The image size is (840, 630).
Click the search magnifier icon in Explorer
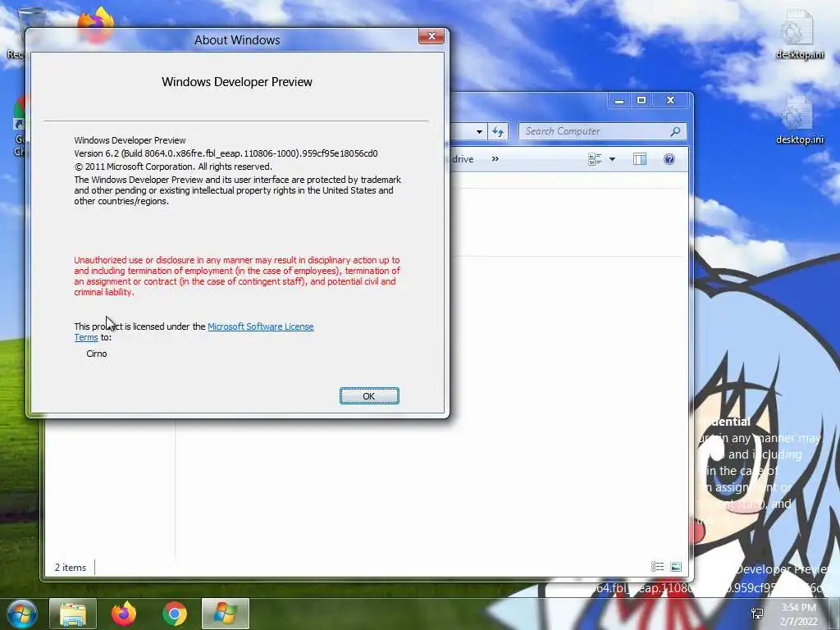(x=676, y=131)
